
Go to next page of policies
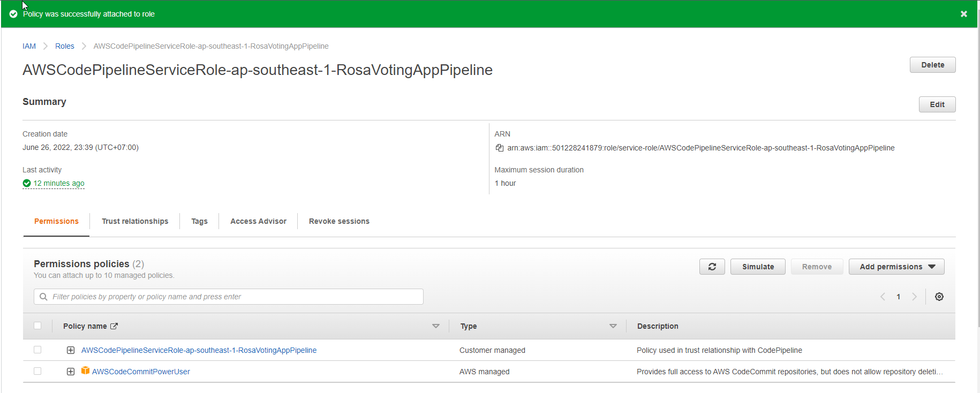coord(914,297)
